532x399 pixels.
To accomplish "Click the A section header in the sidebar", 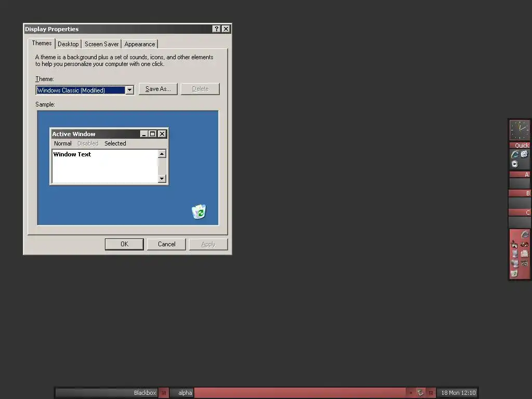I will (x=520, y=175).
